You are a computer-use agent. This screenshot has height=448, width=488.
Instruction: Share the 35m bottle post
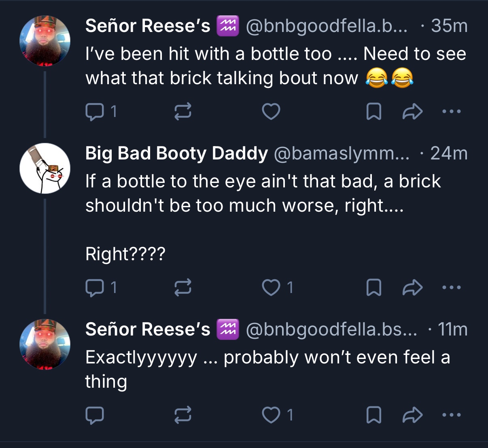click(x=412, y=112)
